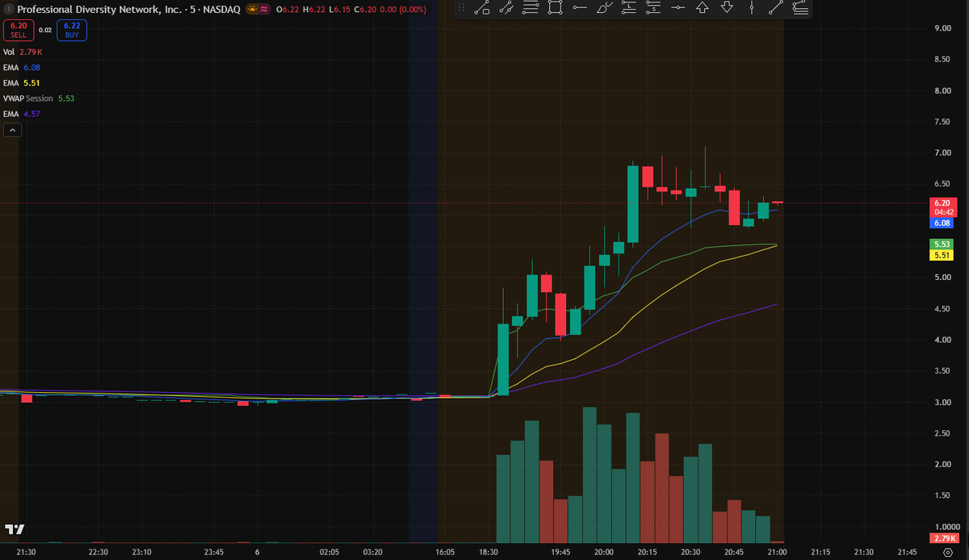The width and height of the screenshot is (969, 560).
Task: Select the vertical line tool
Action: pos(752,9)
